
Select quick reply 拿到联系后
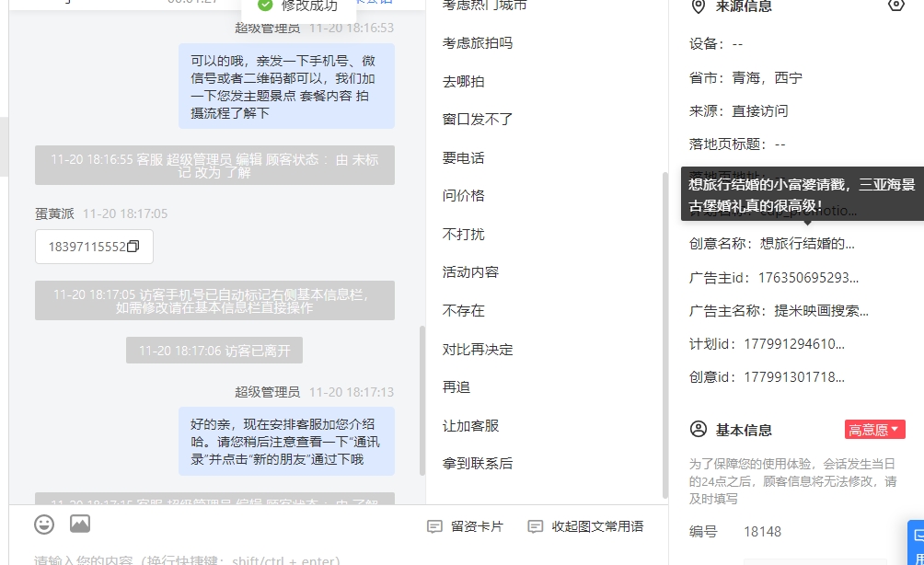[478, 464]
